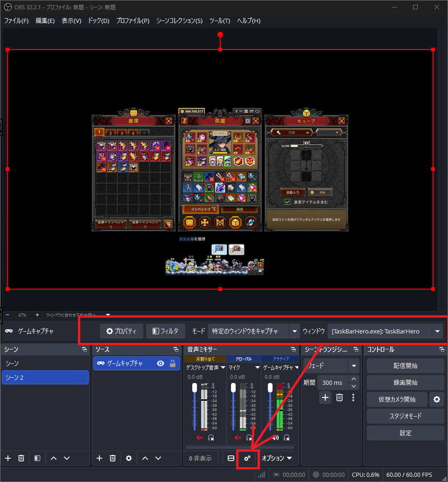Screen dimensions: 448x482
Task: Float the ソース dock panel
Action: pyautogui.click(x=176, y=349)
